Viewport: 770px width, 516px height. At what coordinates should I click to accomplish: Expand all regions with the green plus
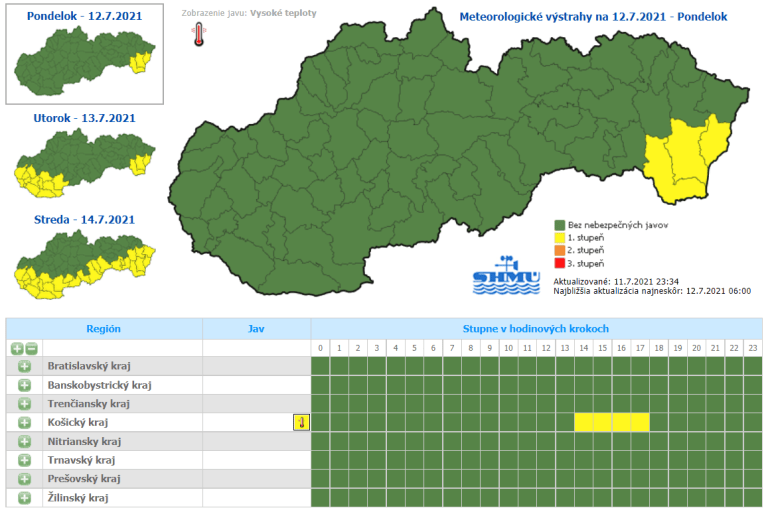point(17,348)
